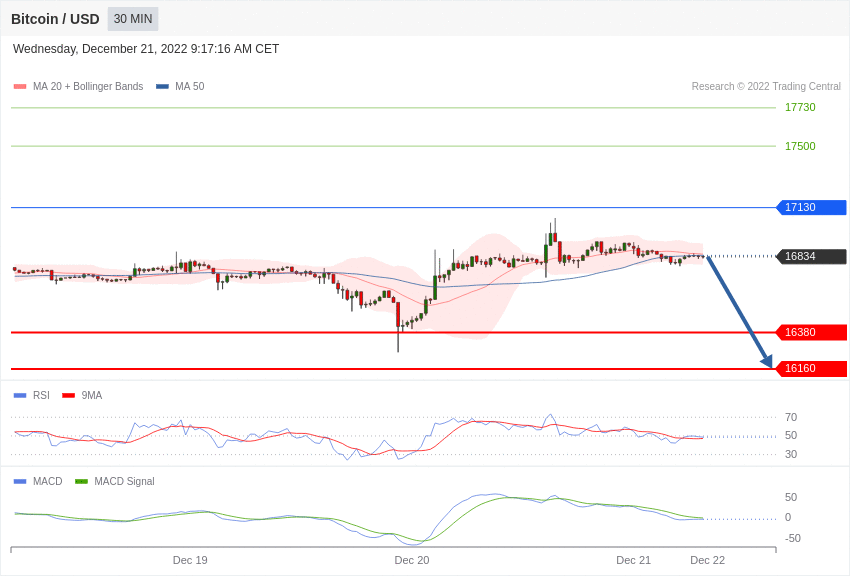This screenshot has height=576, width=850.
Task: Click the RSI 30 axis value
Action: tap(791, 455)
